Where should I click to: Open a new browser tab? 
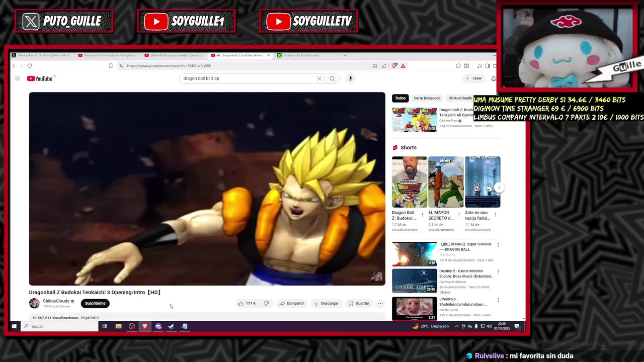tap(345, 55)
